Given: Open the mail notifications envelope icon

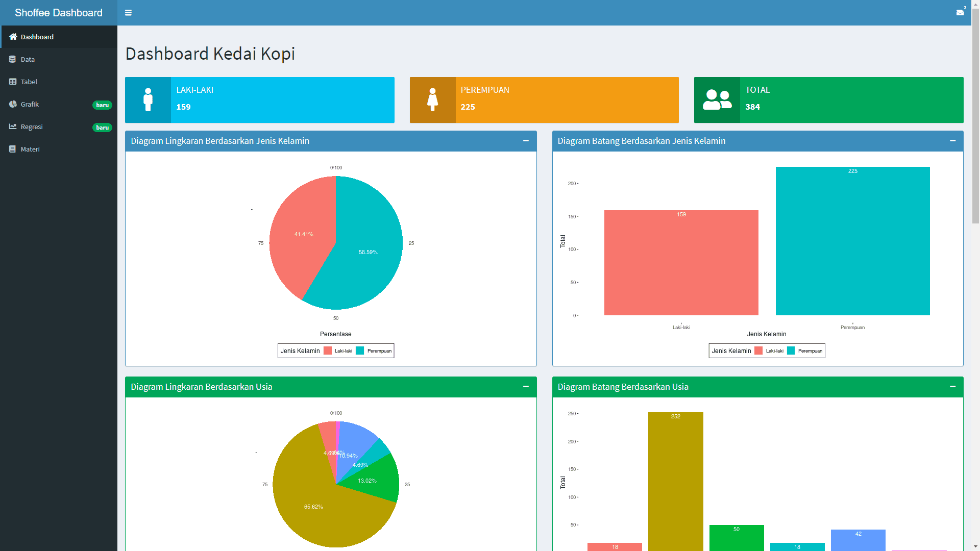Looking at the screenshot, I should point(960,13).
